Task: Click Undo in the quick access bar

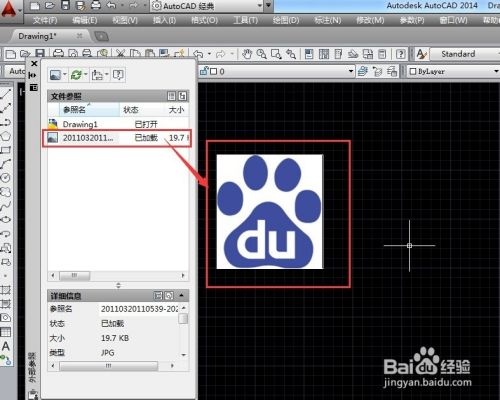Action: tap(111, 5)
